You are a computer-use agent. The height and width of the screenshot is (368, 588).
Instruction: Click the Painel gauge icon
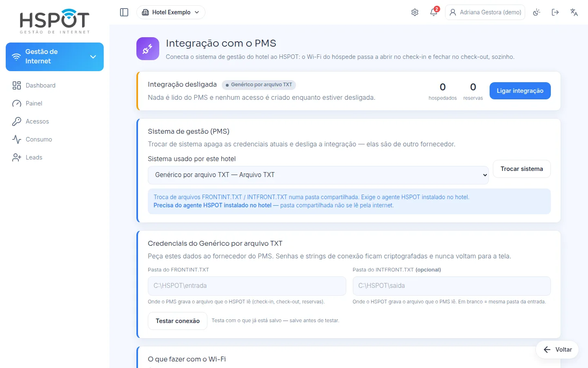click(17, 103)
